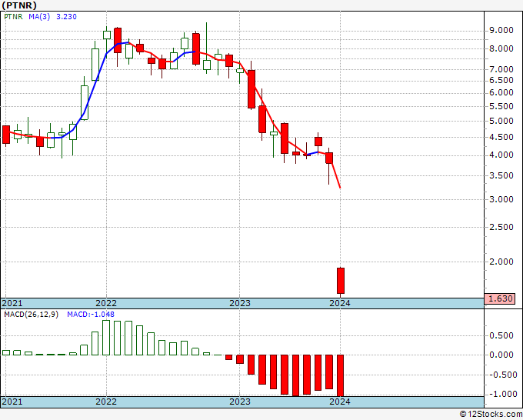Viewport: 523px width, 420px height.
Task: Select the 4.500 price axis label
Action: [501, 137]
